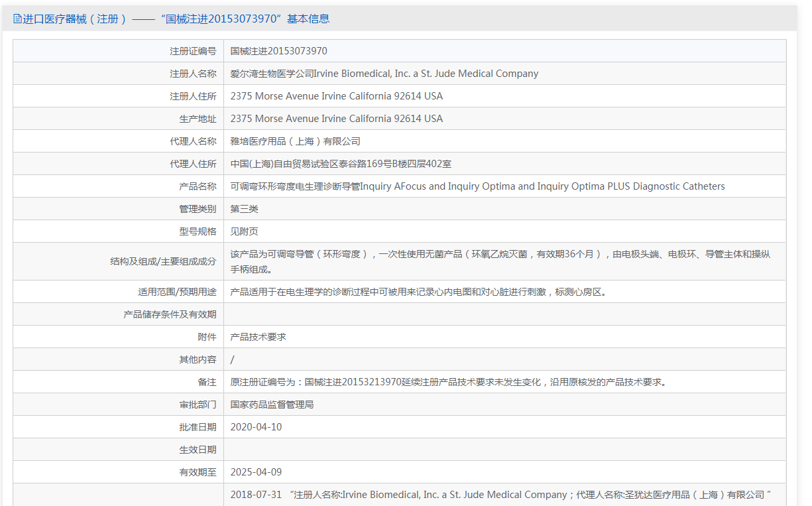This screenshot has height=506, width=812.
Task: Select approval date 2020-04-10
Action: 256,427
